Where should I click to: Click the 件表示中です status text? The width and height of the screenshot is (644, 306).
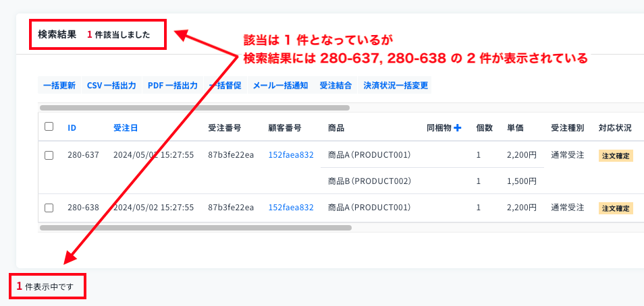click(49, 287)
